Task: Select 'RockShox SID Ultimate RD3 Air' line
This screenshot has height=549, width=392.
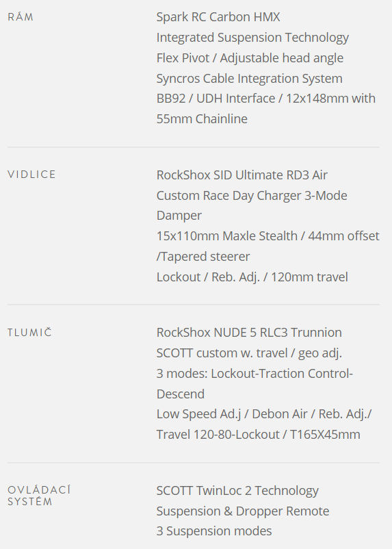Action: point(242,175)
